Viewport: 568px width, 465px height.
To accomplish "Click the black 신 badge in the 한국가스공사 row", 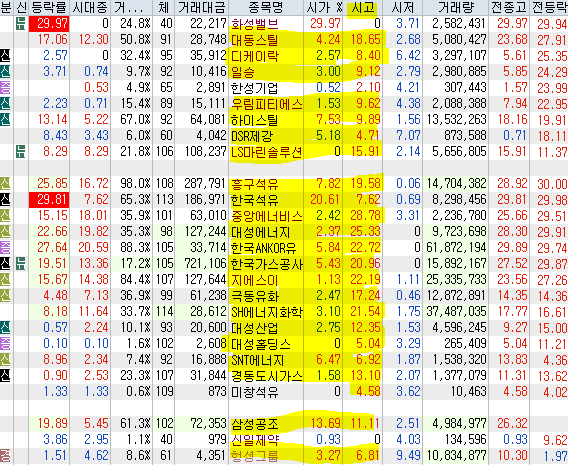I will 5,263.
